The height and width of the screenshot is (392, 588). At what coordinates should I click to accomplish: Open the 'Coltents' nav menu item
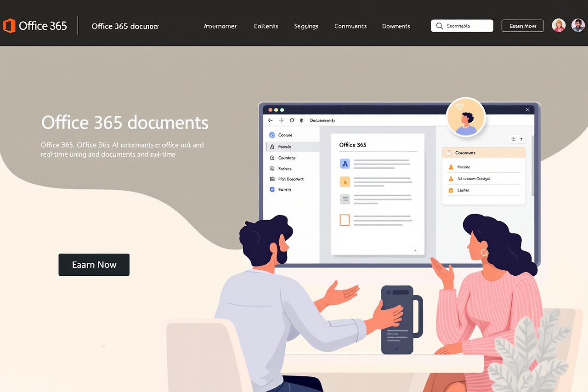point(266,26)
